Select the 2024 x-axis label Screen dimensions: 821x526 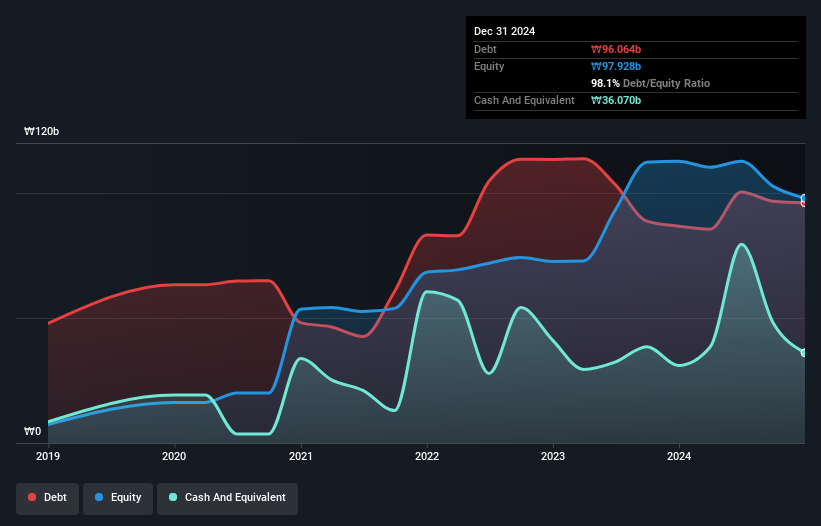click(679, 456)
